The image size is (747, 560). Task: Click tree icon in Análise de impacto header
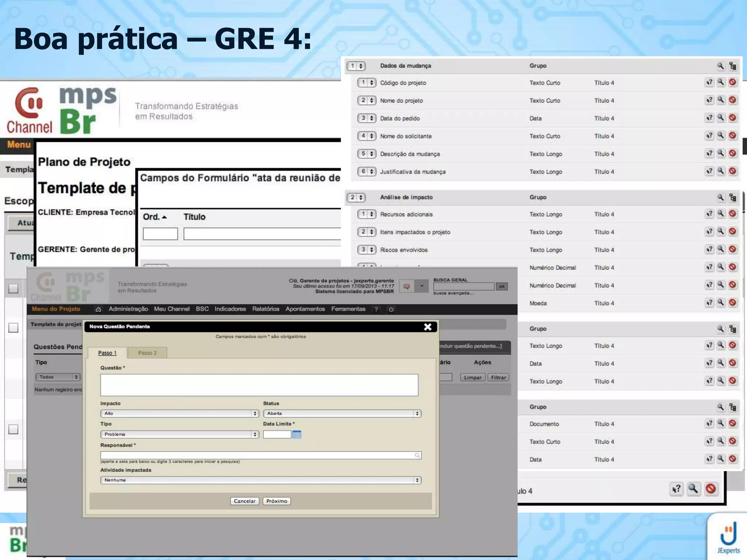click(x=732, y=198)
